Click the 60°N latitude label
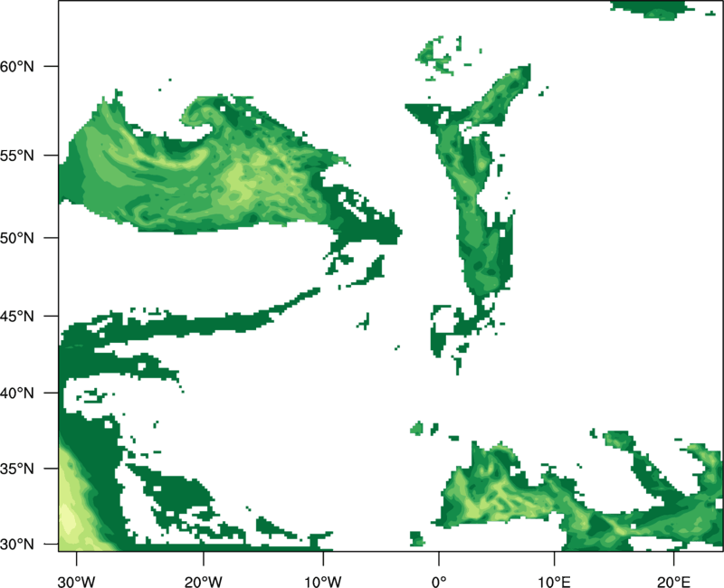Screen dimensions: 724x588 click(x=16, y=66)
